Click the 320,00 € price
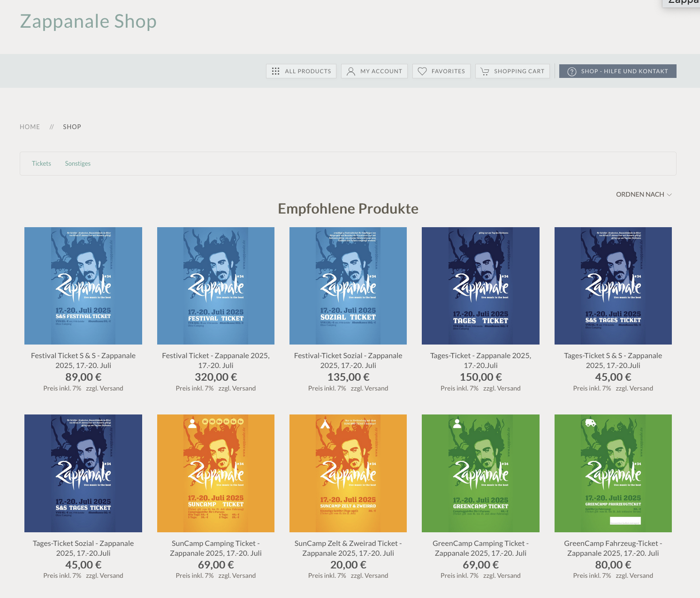Screen dimensions: 700x598 pos(216,377)
